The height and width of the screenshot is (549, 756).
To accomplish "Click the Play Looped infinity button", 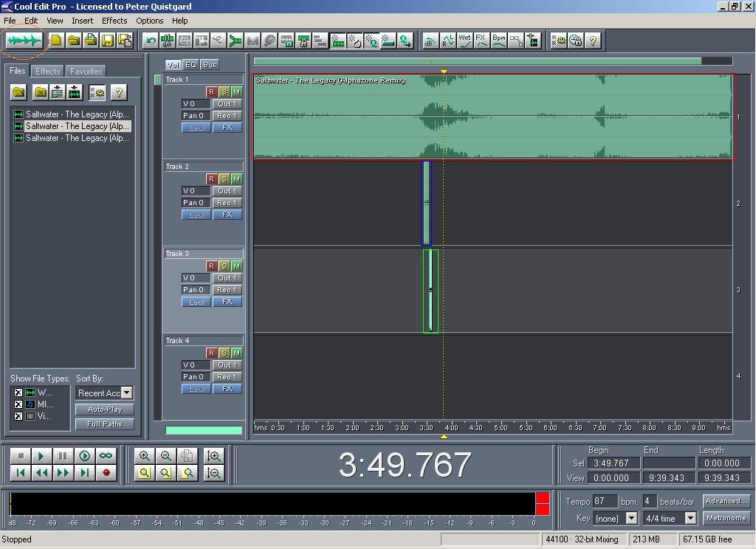I will click(x=106, y=455).
